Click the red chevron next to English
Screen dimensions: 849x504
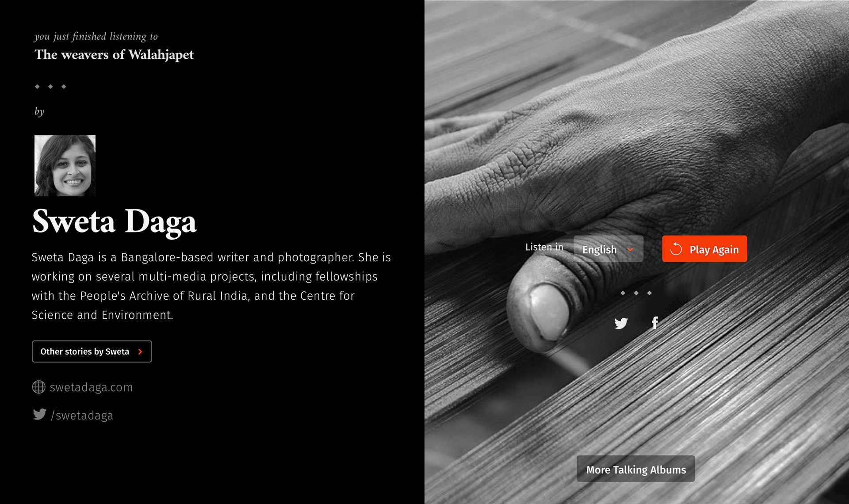pyautogui.click(x=630, y=250)
